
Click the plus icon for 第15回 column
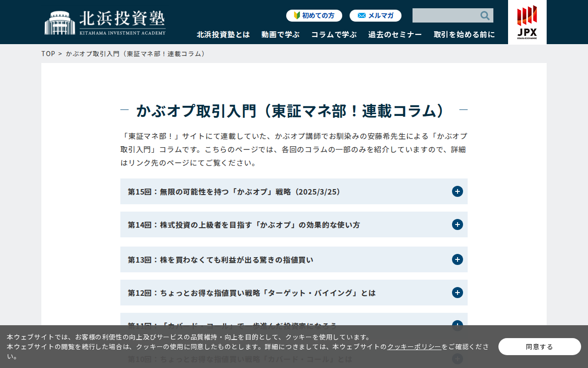[458, 191]
